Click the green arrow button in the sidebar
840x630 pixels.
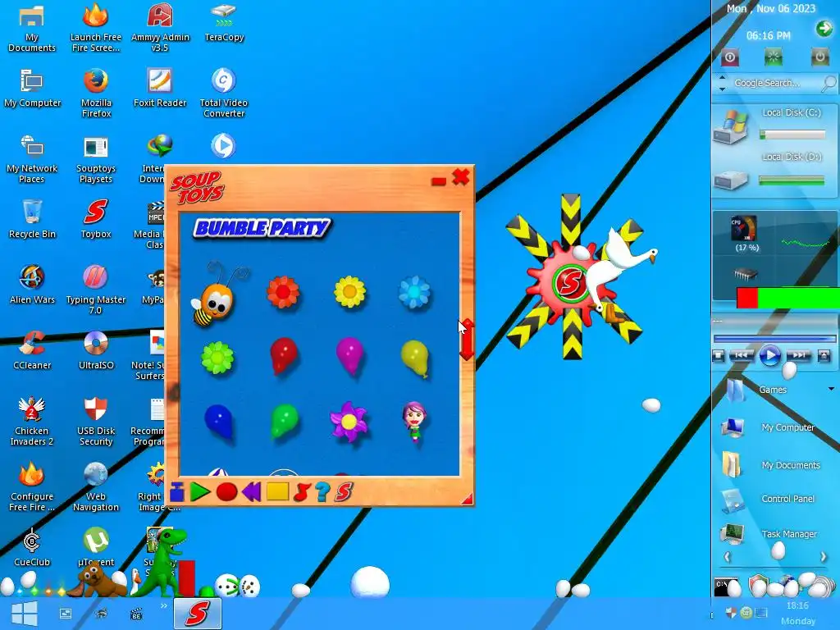(824, 29)
